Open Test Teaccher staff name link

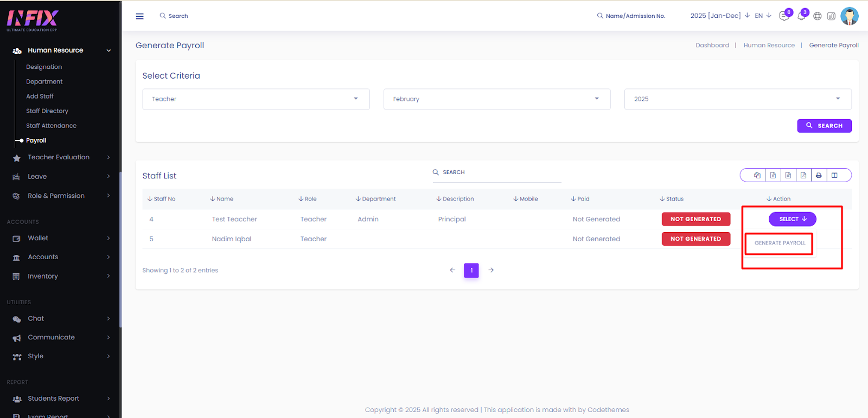[x=234, y=219]
